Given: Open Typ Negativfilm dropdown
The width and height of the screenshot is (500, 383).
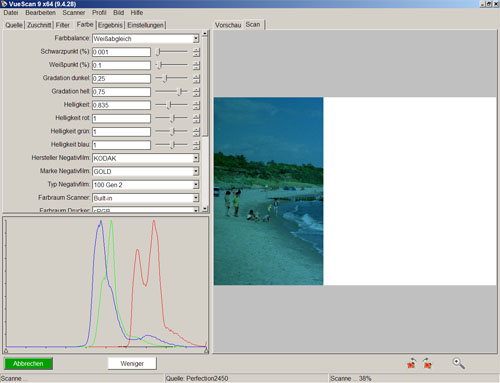Looking at the screenshot, I should point(196,185).
